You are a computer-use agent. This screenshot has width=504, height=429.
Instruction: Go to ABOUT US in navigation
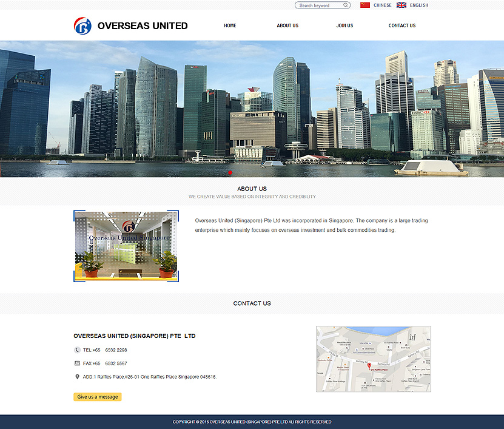tap(287, 25)
